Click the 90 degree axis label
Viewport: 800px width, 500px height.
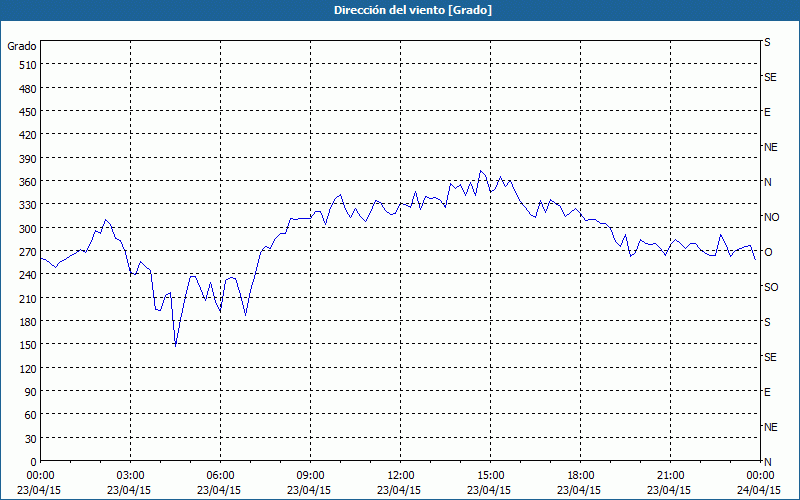pos(31,392)
